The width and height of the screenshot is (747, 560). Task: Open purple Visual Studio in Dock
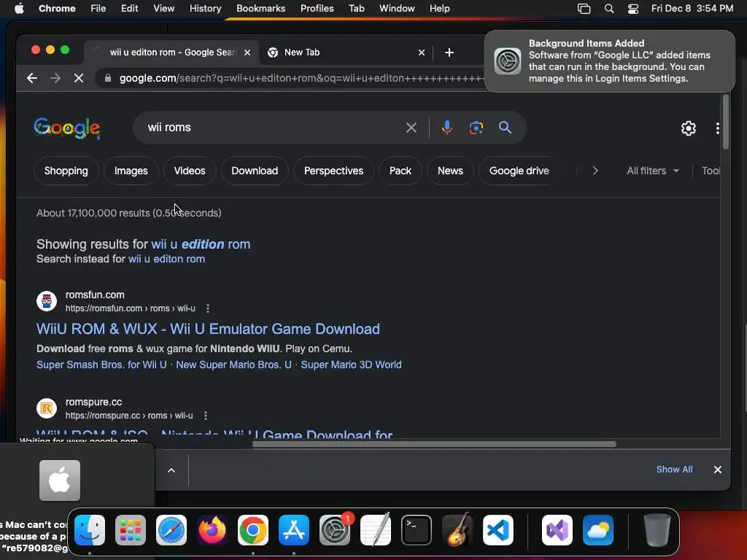click(x=557, y=530)
